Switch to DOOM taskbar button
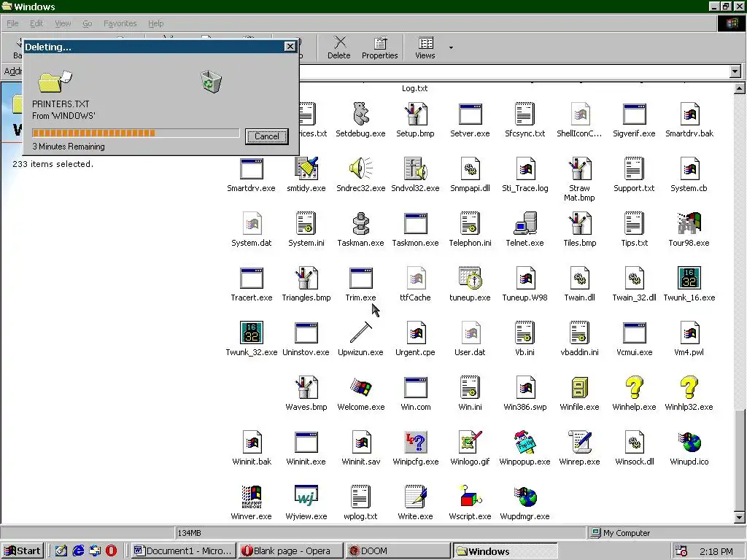The image size is (747, 560). coord(398,551)
